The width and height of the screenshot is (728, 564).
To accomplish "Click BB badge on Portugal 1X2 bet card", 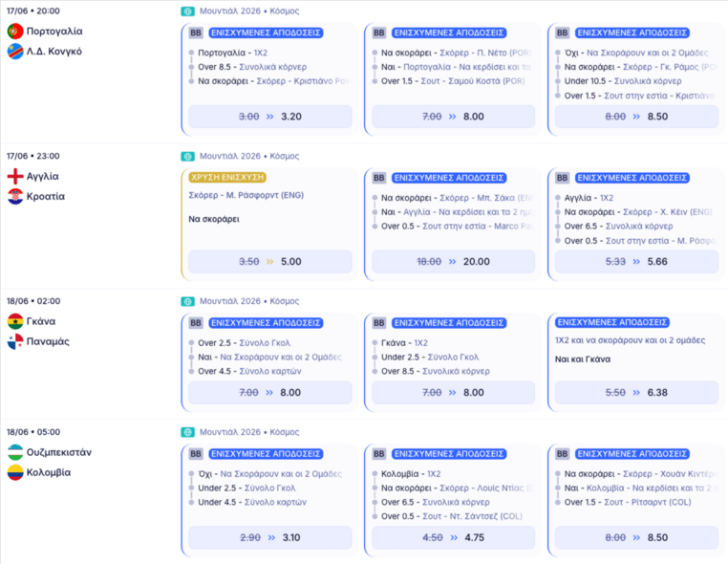I will [196, 33].
